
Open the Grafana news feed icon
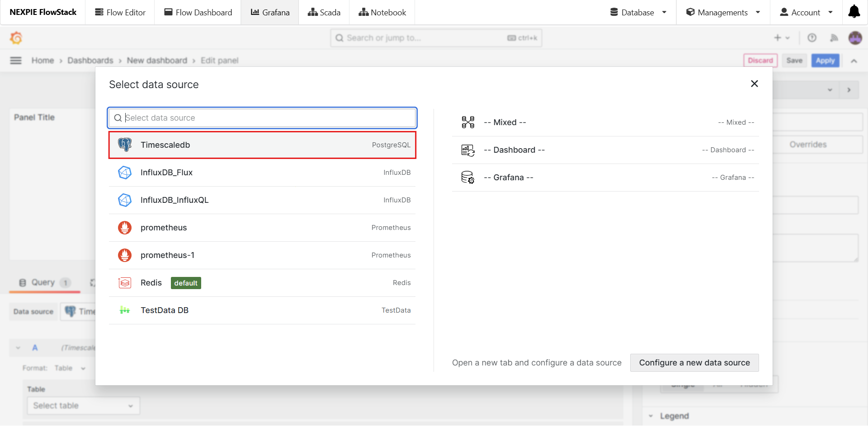[834, 38]
